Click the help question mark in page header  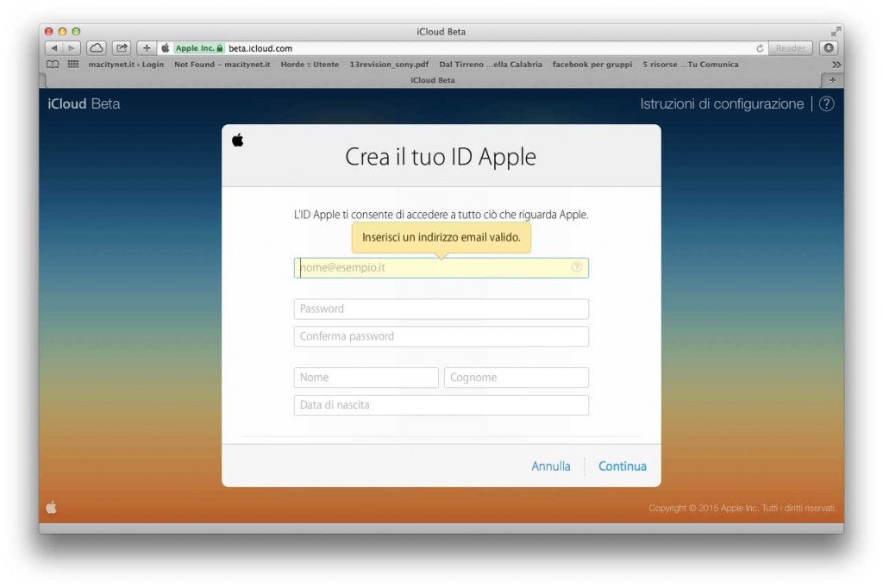[x=826, y=103]
